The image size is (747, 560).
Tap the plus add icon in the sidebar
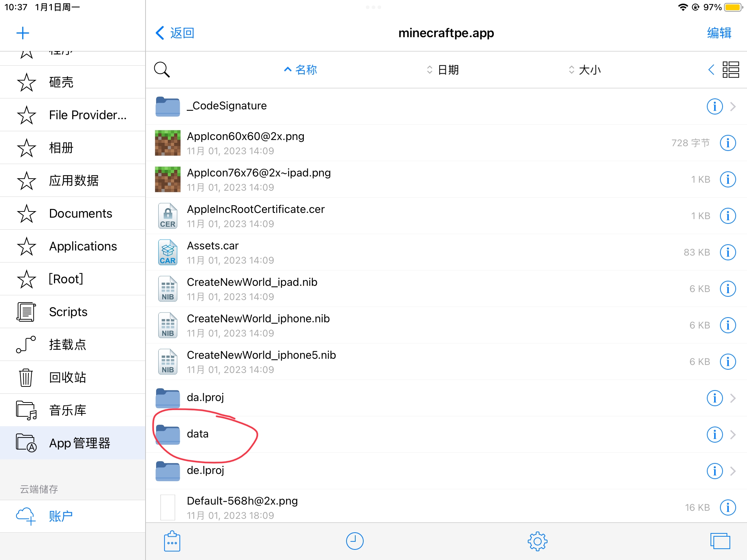coord(23,33)
